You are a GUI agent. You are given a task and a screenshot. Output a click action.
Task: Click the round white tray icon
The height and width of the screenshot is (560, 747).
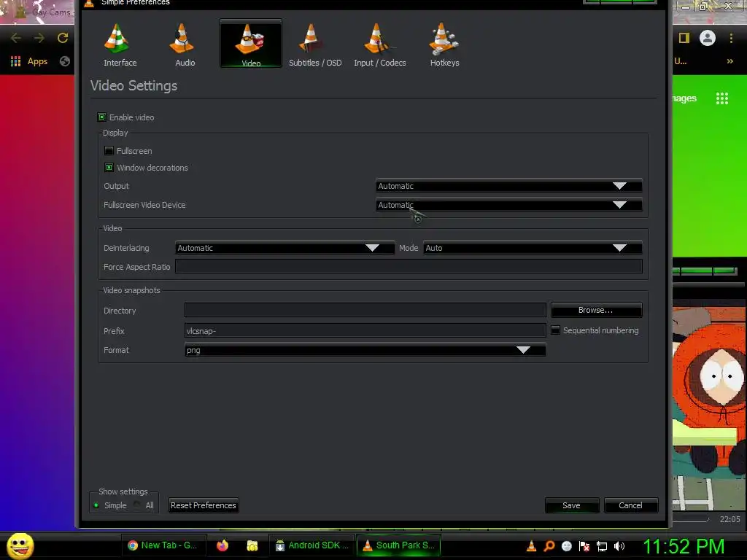566,546
